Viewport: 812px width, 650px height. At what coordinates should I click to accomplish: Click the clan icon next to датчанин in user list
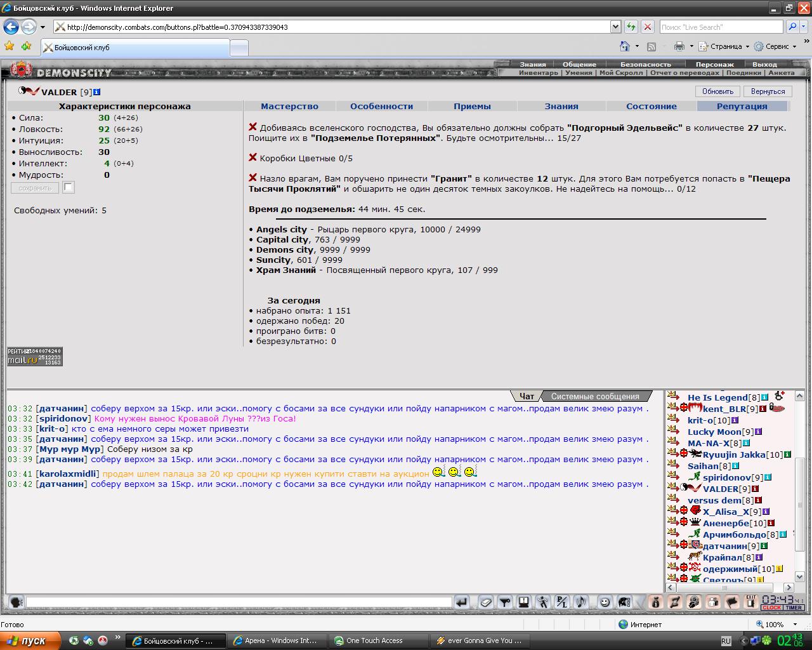coord(695,545)
